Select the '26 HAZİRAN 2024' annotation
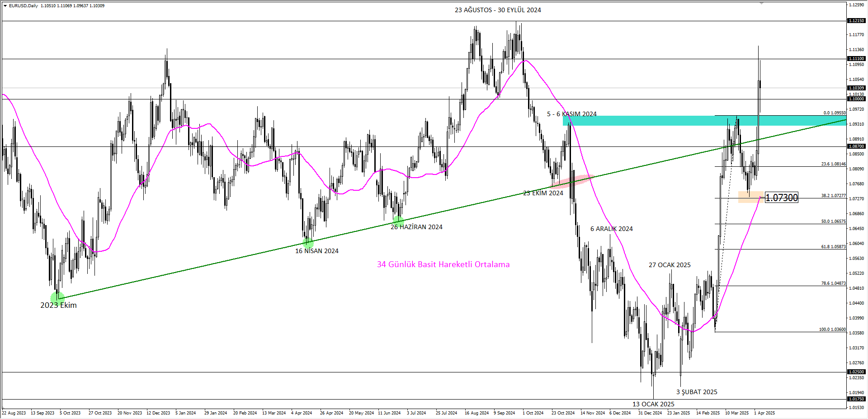 [416, 227]
